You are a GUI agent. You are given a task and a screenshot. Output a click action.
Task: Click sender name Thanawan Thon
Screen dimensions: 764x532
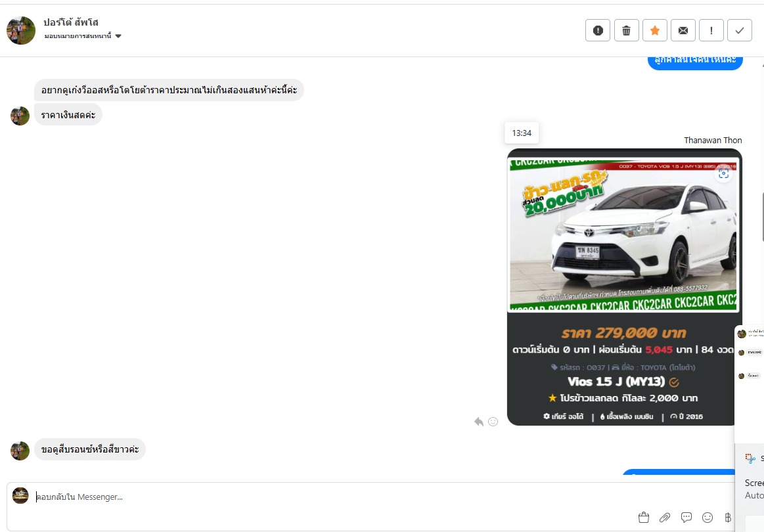point(713,141)
